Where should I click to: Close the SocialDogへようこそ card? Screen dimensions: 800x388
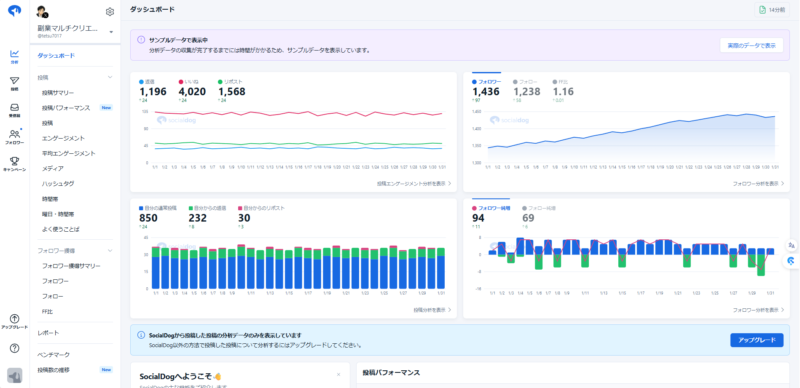click(338, 375)
